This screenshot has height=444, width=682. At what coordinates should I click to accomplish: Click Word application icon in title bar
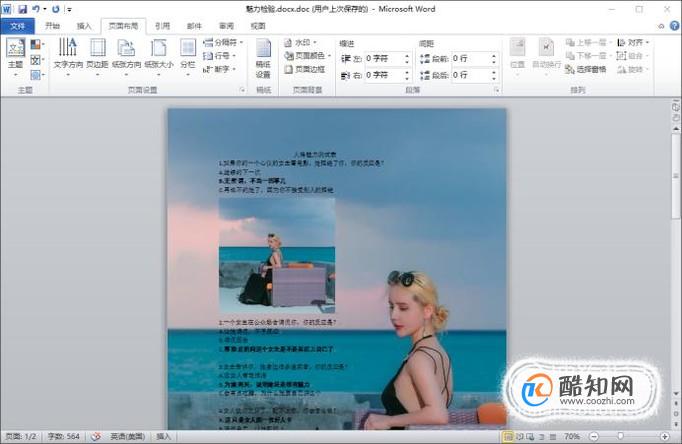[x=7, y=9]
